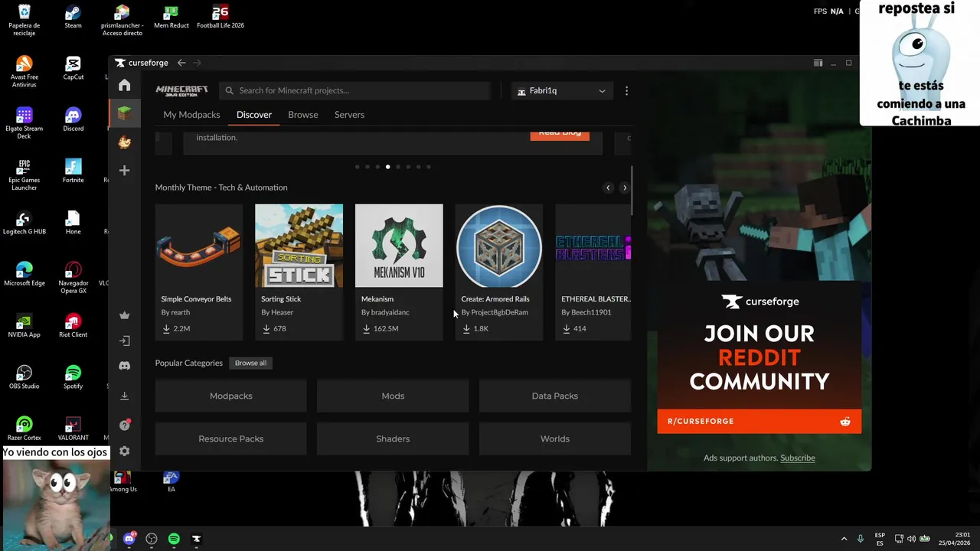Open the three-dot more options menu
The image size is (980, 551).
click(626, 90)
